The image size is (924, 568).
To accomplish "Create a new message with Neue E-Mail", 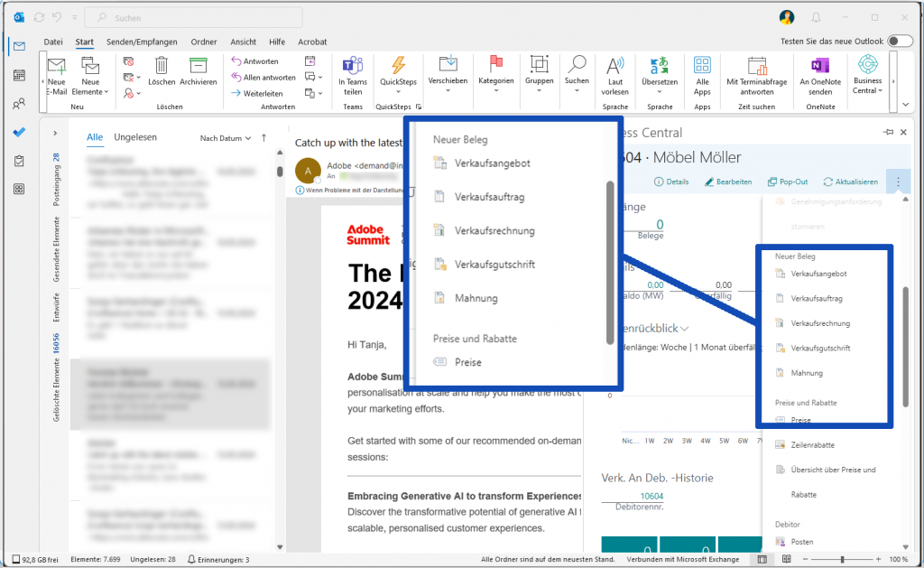I will 57,76.
